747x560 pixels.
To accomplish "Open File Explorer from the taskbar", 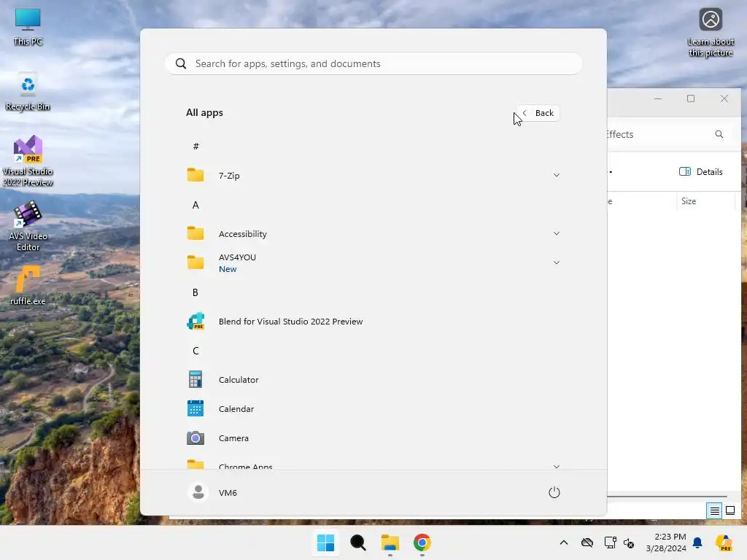I will coord(390,542).
